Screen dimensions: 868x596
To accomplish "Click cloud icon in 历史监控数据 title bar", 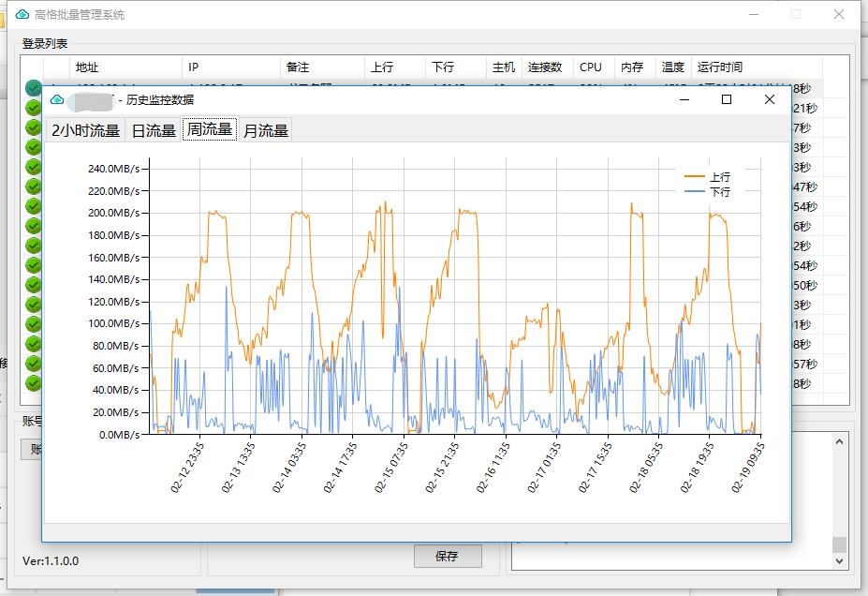I will click(57, 100).
